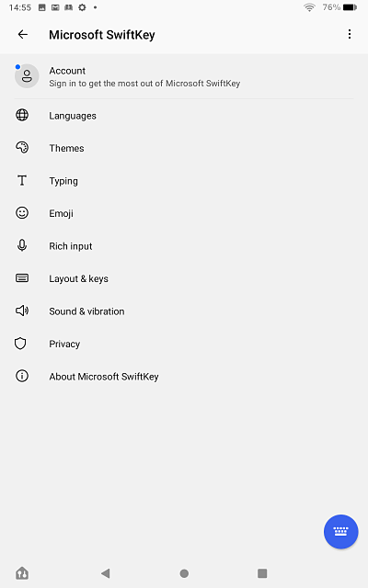The height and width of the screenshot is (588, 368).
Task: Click the Languages globe icon
Action: [x=22, y=115]
